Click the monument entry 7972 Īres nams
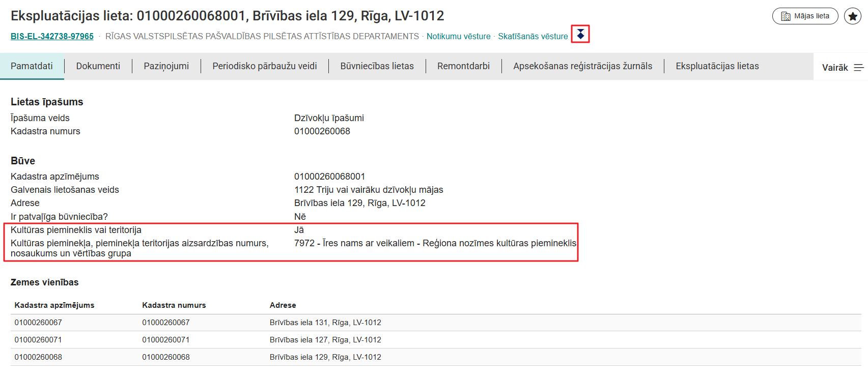The width and height of the screenshot is (868, 377). (x=435, y=243)
